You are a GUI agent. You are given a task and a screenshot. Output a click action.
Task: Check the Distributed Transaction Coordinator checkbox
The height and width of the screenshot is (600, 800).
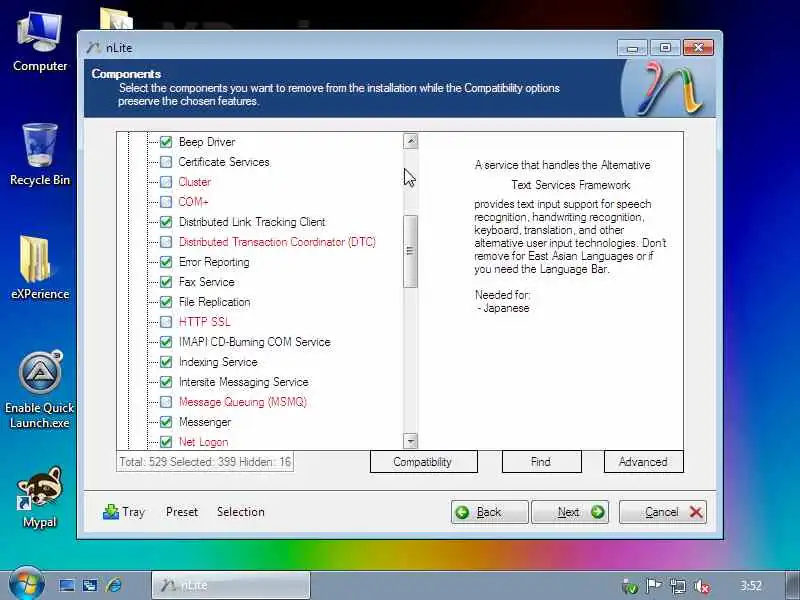(x=166, y=242)
